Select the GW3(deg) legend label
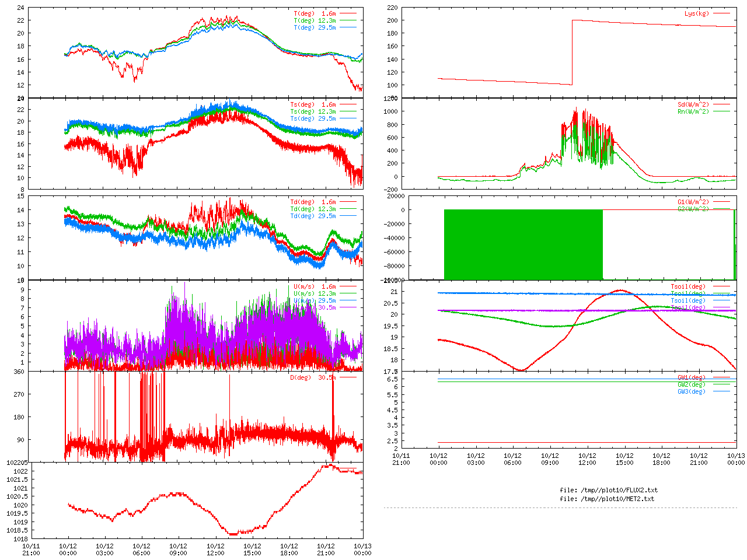 click(692, 391)
